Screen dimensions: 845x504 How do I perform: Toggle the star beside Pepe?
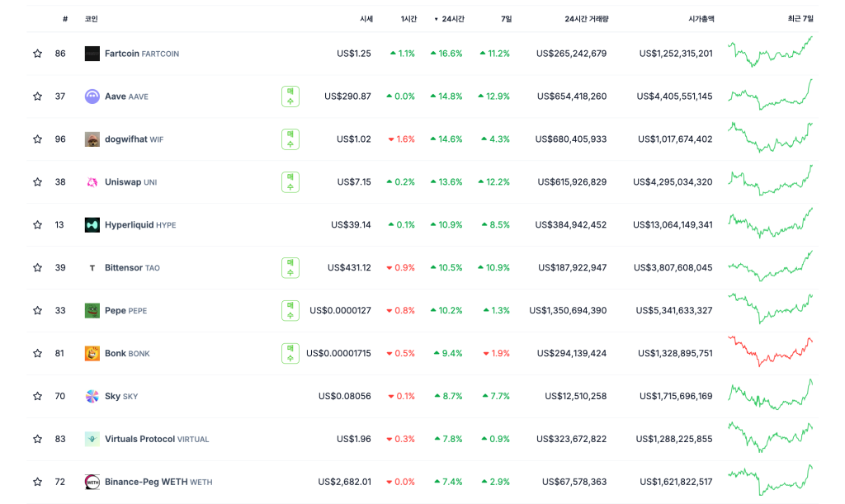pos(37,310)
